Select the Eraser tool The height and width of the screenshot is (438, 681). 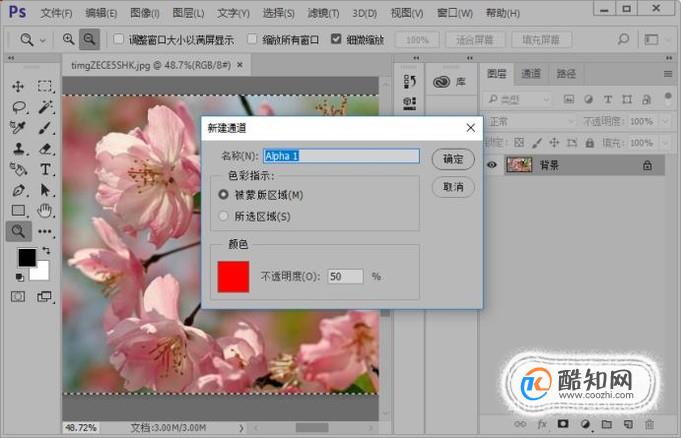coord(45,149)
